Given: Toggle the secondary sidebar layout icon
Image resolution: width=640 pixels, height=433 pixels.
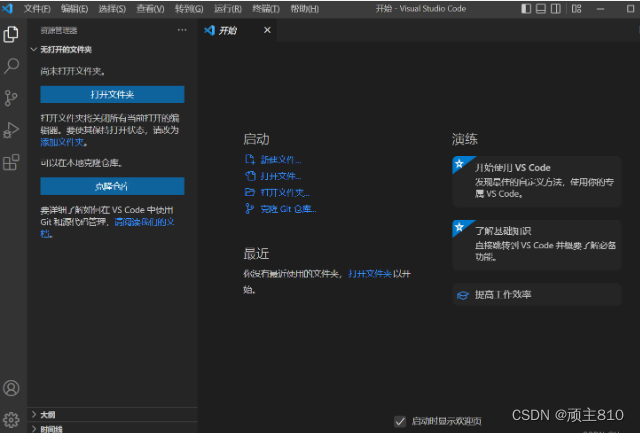Looking at the screenshot, I should 556,9.
